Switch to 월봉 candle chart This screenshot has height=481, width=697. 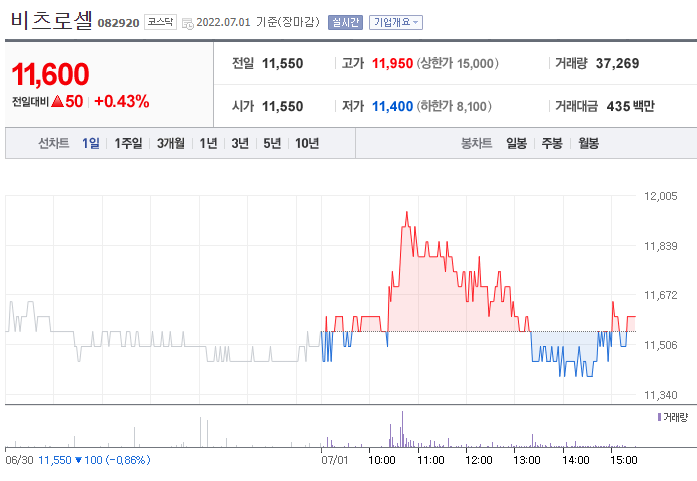click(589, 143)
